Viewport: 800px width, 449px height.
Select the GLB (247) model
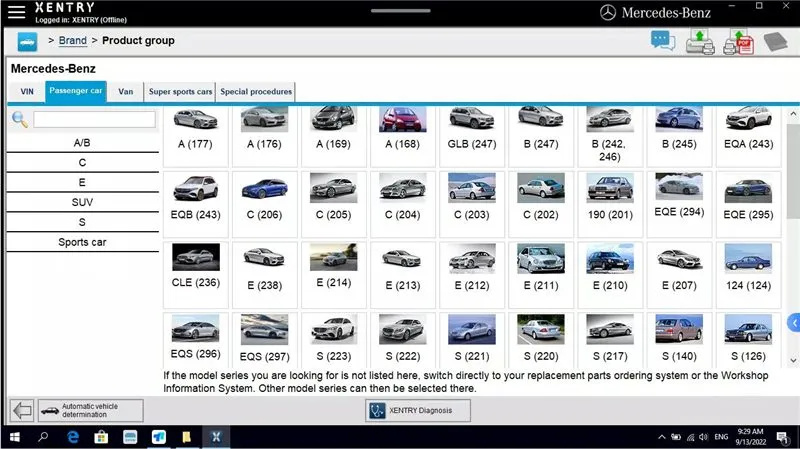coord(472,136)
